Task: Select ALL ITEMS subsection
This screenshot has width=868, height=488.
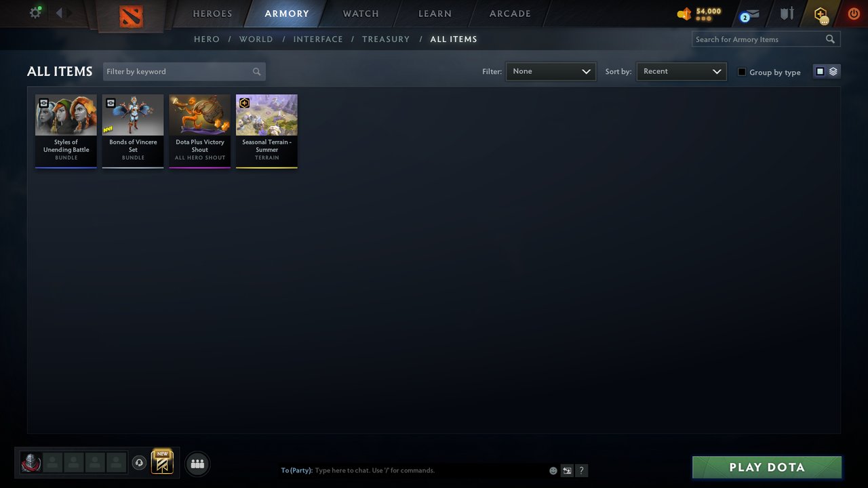Action: pyautogui.click(x=454, y=39)
